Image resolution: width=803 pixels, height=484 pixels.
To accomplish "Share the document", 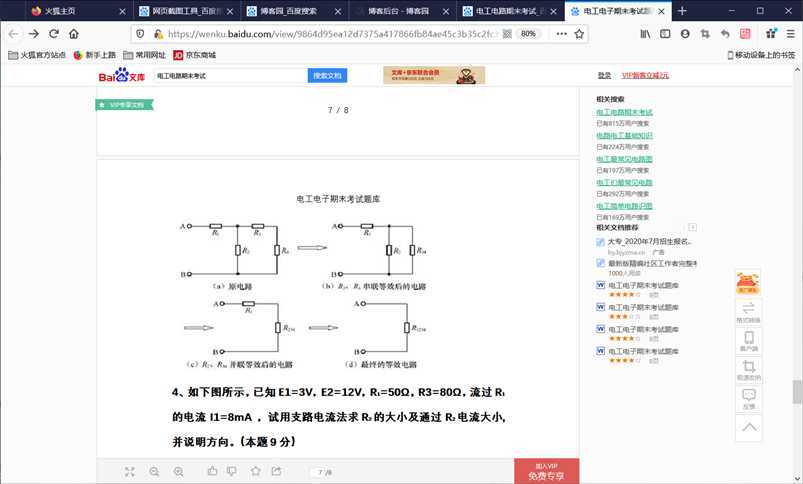I will coord(277,471).
